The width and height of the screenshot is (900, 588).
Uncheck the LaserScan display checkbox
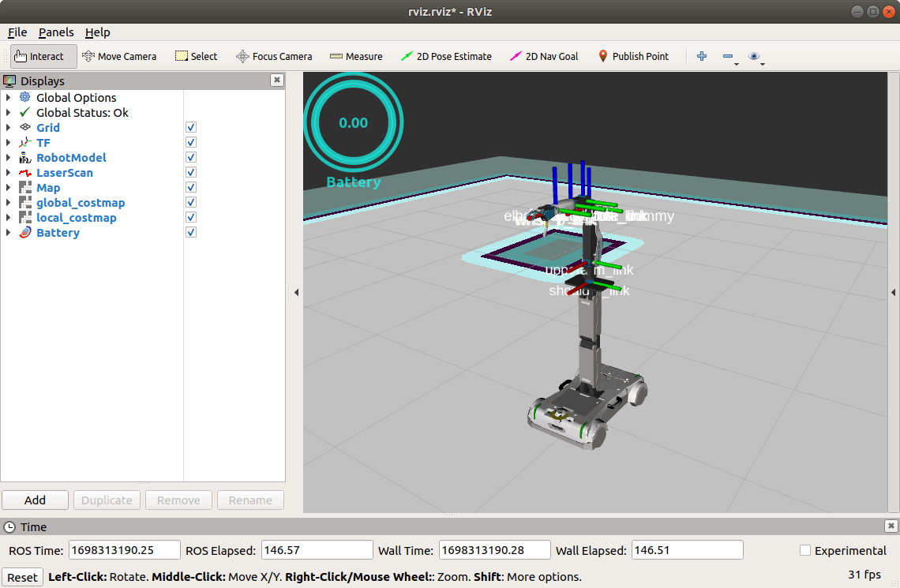(x=191, y=173)
